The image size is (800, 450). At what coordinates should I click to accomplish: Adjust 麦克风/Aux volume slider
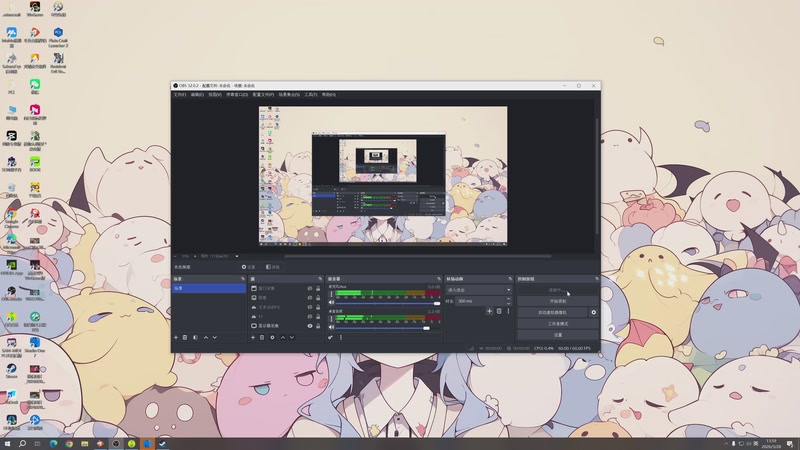(x=388, y=303)
